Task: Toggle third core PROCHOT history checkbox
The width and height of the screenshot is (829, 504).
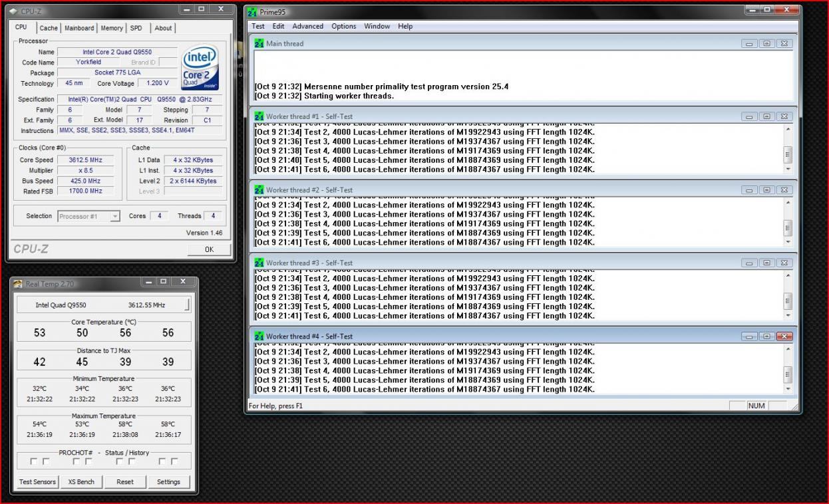Action: coord(132,461)
